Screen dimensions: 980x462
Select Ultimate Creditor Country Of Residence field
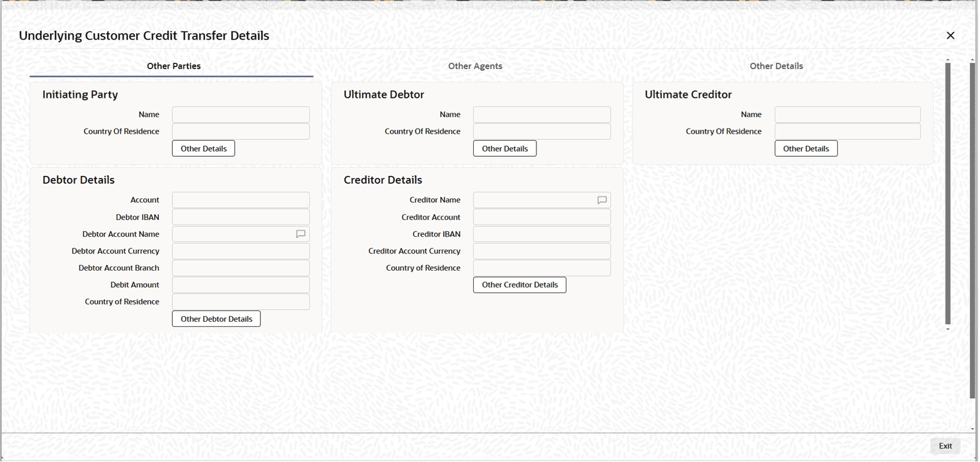coord(847,131)
